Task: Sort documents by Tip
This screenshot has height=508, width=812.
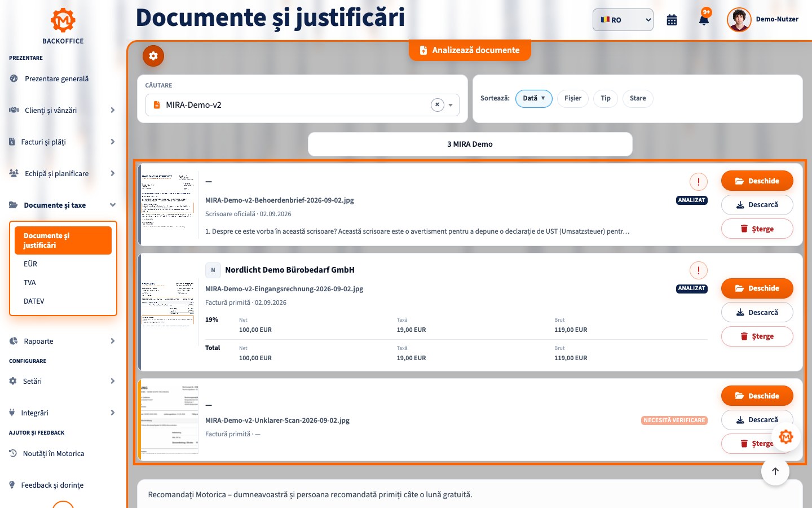Action: (x=606, y=98)
